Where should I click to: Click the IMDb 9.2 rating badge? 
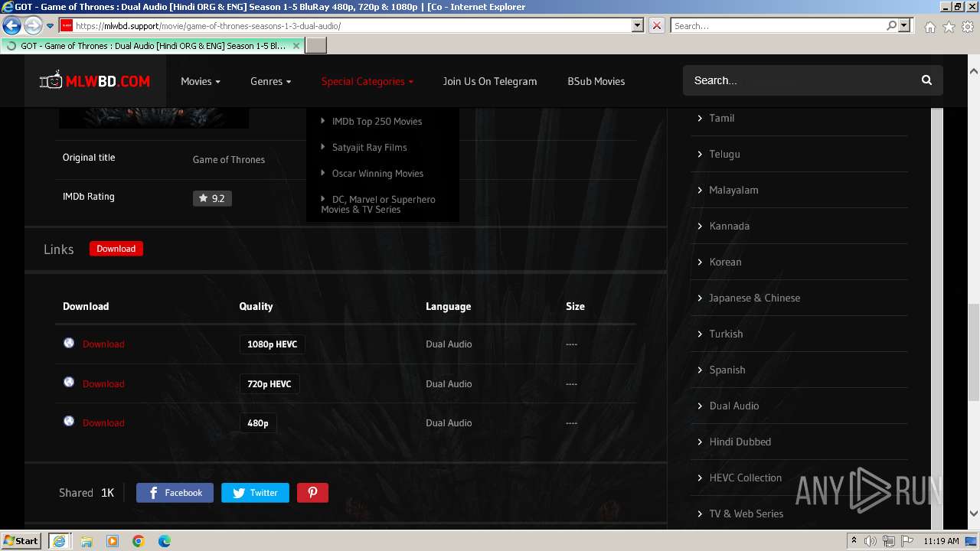[212, 198]
